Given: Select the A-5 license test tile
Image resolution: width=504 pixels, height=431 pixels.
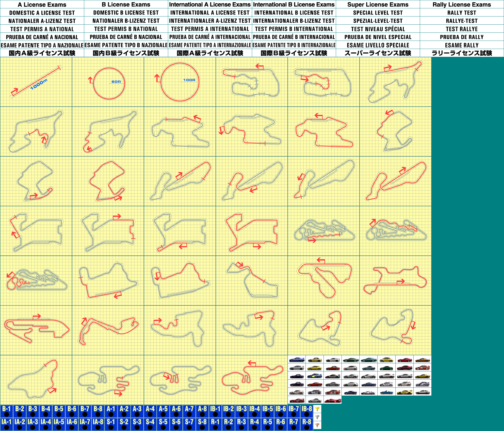Looking at the screenshot, I should tap(163, 411).
